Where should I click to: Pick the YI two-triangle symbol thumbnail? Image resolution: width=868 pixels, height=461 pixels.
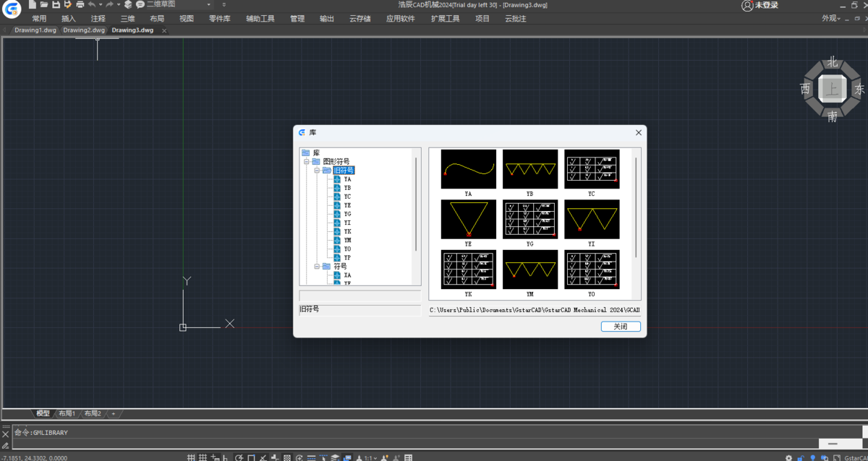(x=592, y=220)
